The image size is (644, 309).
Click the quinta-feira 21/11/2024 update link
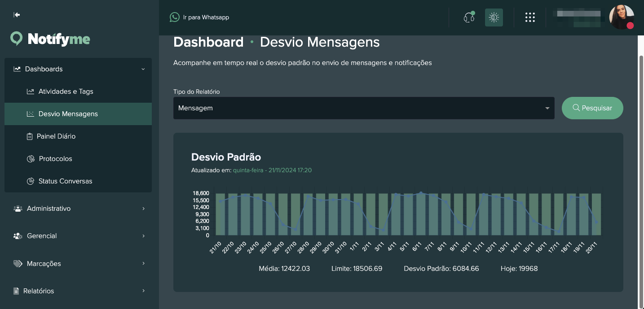pyautogui.click(x=272, y=170)
